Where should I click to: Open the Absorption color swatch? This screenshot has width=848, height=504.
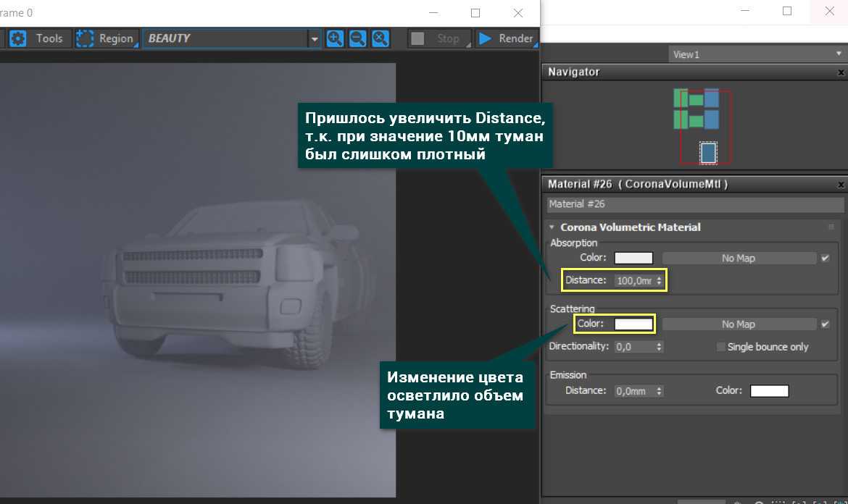point(633,259)
